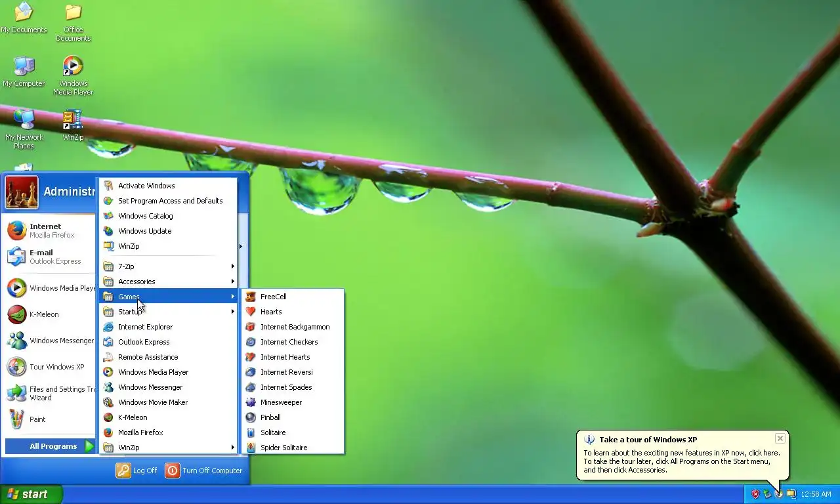
Task: Open E-mail Outlook Express pinned item
Action: point(50,257)
